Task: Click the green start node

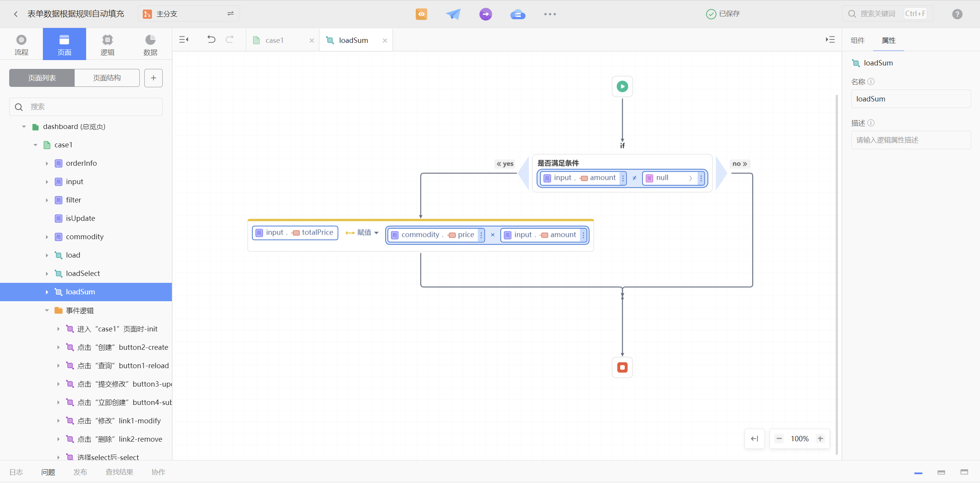Action: (x=622, y=86)
